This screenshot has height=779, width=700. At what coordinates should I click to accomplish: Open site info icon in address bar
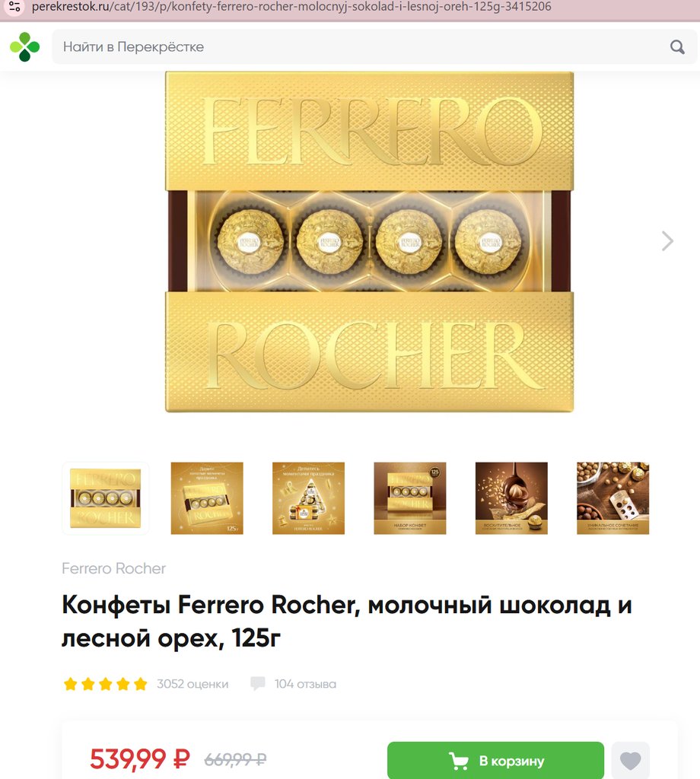14,6
